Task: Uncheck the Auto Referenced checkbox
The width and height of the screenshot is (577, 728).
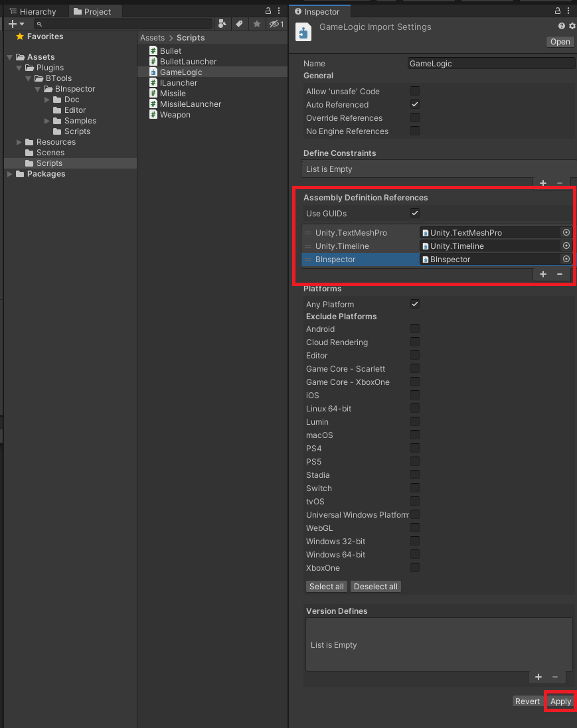Action: tap(414, 104)
